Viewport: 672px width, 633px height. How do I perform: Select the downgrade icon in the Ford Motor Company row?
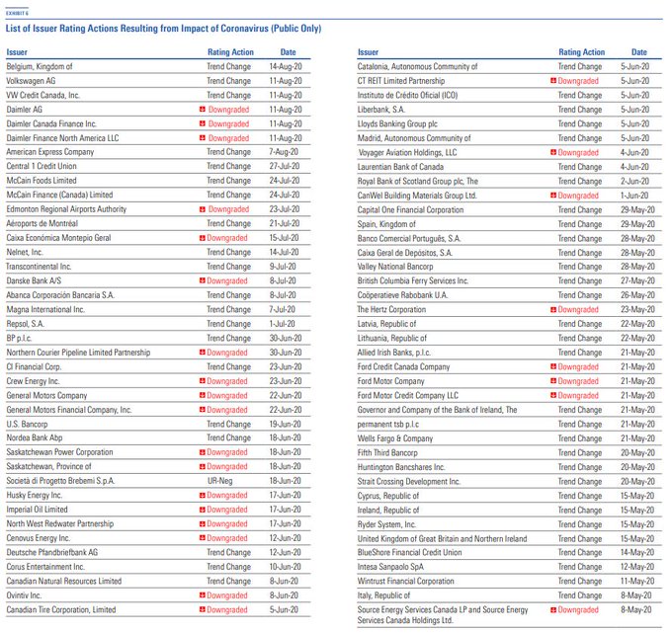pyautogui.click(x=553, y=381)
